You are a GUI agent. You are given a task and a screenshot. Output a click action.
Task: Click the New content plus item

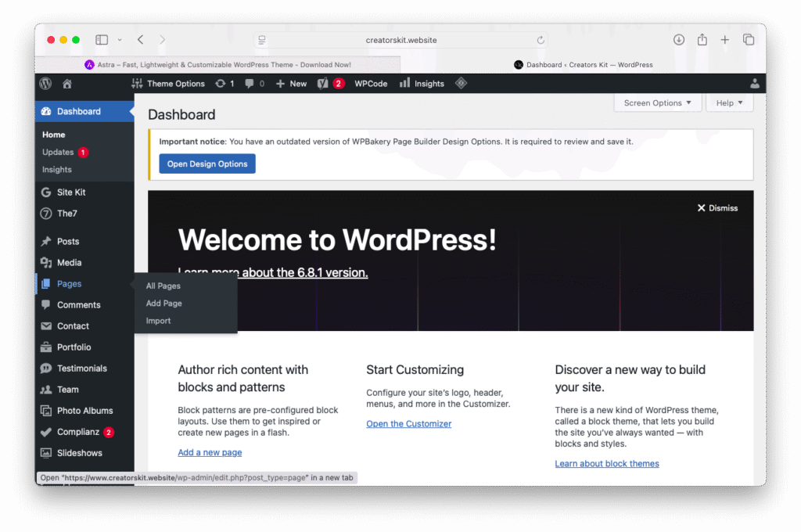(291, 83)
